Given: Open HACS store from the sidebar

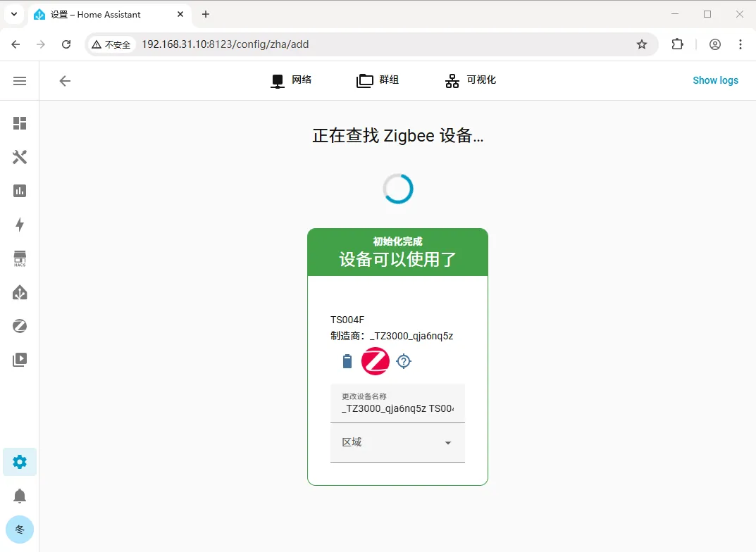Looking at the screenshot, I should (20, 258).
